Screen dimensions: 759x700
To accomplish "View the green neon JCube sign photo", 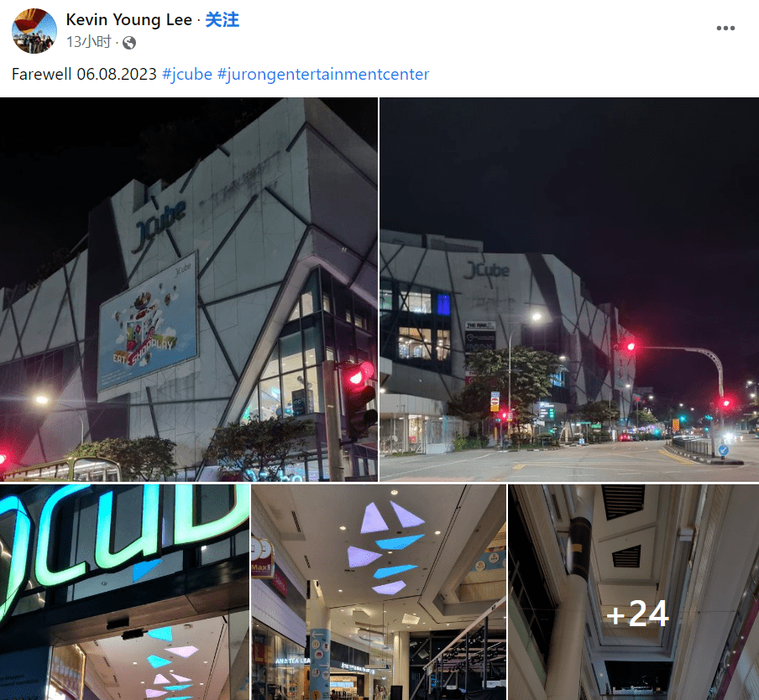I will tap(124, 592).
